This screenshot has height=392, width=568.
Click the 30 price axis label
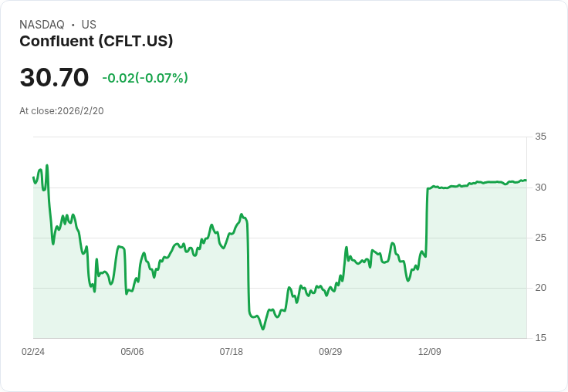540,188
